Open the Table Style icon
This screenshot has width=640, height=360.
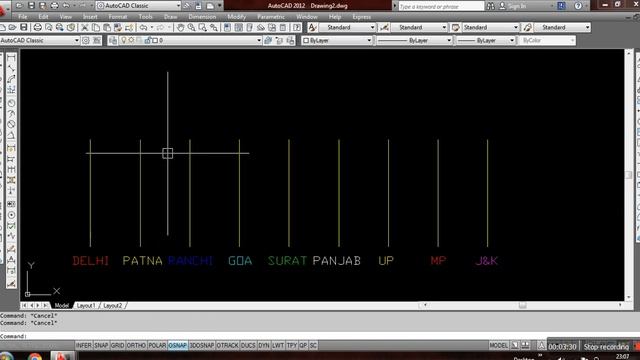pyautogui.click(x=456, y=27)
